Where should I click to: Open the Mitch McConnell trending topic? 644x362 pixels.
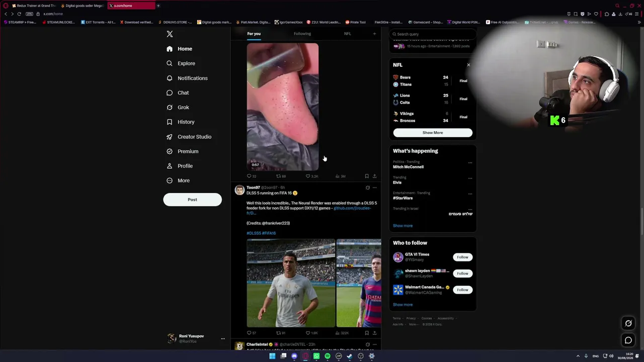point(408,167)
